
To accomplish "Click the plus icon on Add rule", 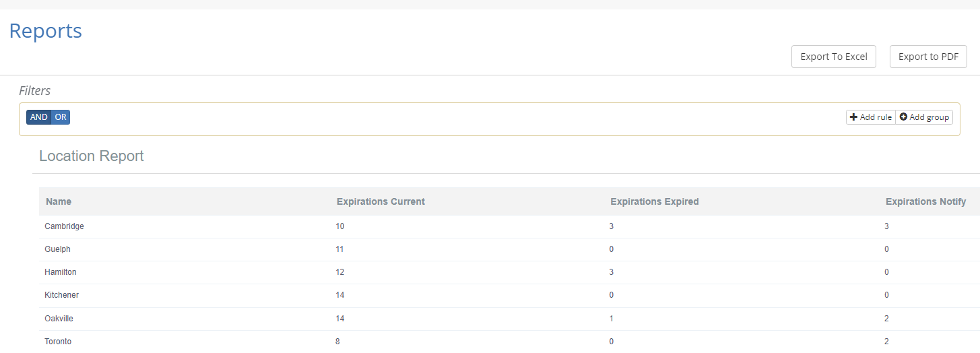I will coord(853,117).
